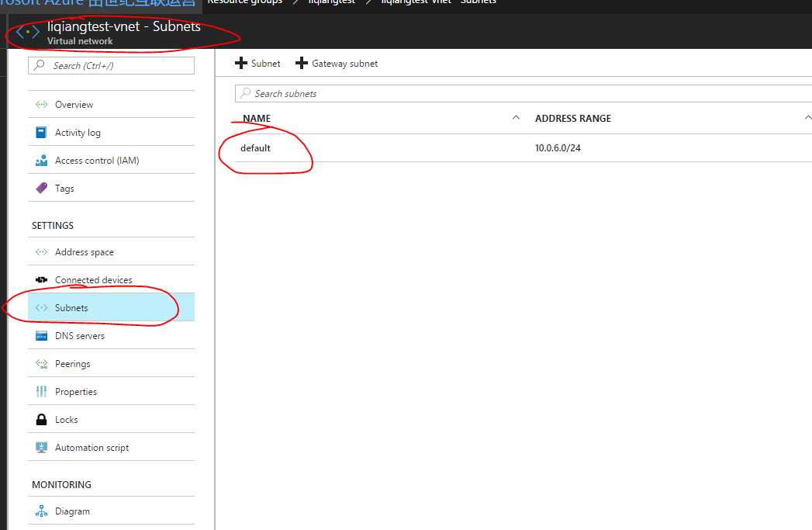
Task: Click the Activity log icon
Action: click(x=41, y=133)
